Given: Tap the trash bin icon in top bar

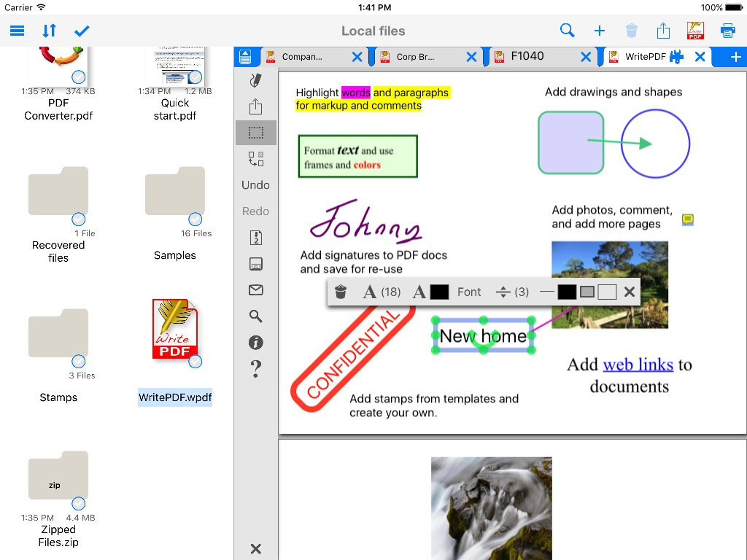Looking at the screenshot, I should point(631,31).
